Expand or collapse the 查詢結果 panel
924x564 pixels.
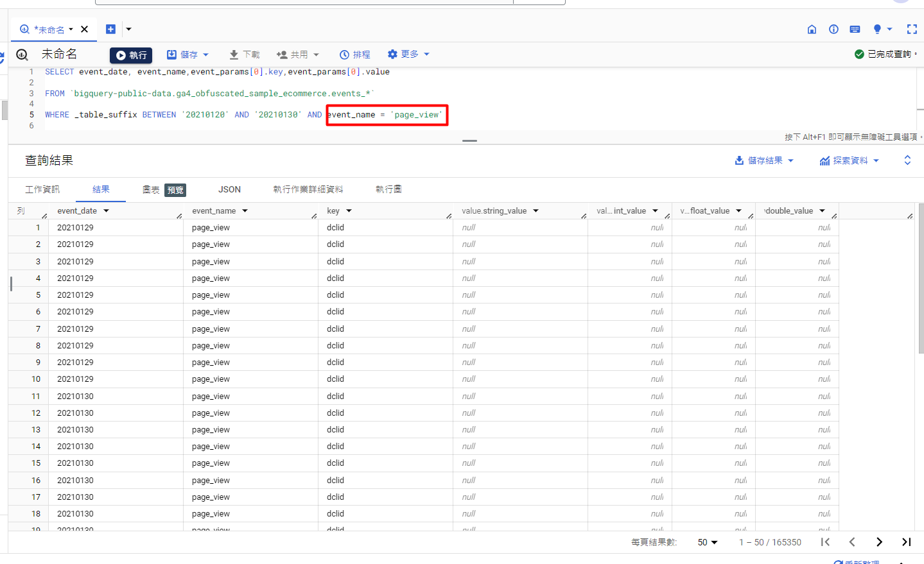907,160
